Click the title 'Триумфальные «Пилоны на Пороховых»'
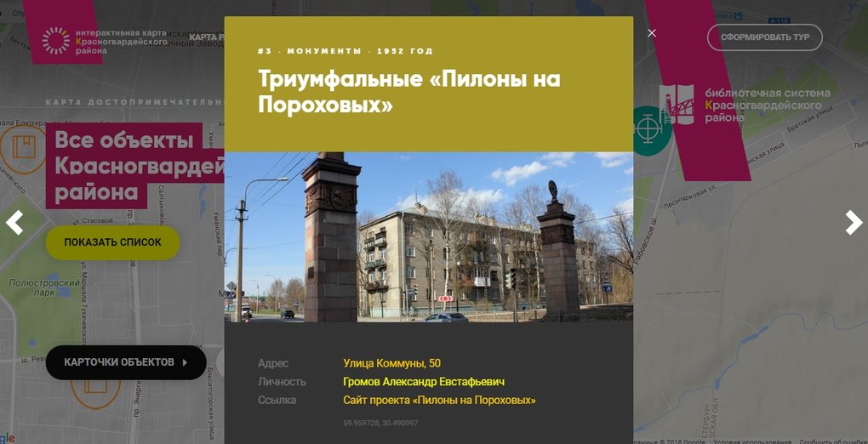The width and height of the screenshot is (868, 444). [x=409, y=92]
